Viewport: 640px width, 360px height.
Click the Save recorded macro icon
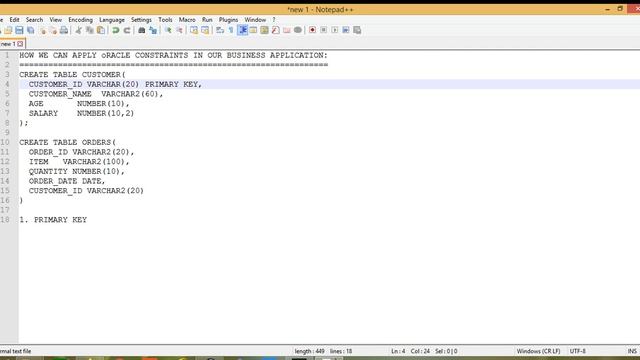[357, 30]
